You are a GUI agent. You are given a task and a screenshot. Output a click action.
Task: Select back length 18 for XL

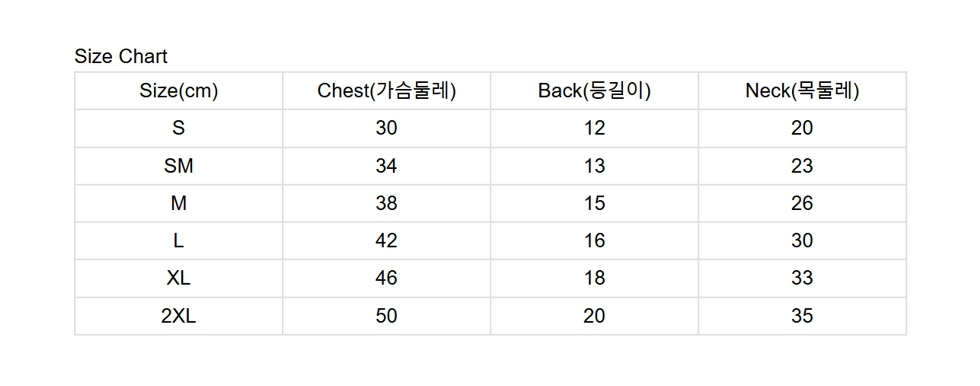pos(594,278)
